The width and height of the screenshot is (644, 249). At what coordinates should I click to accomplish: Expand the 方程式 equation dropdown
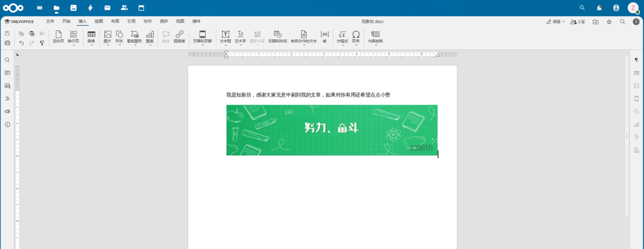coord(342,45)
